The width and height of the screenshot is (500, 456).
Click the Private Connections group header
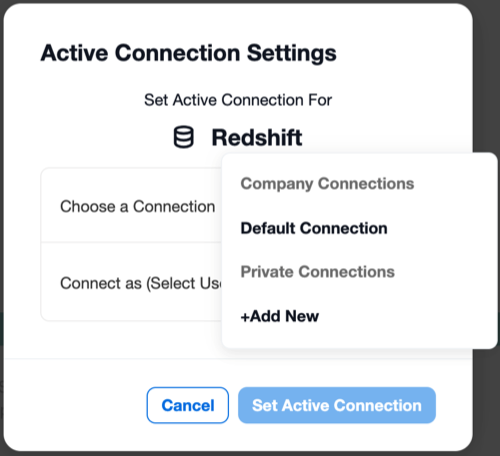pyautogui.click(x=318, y=272)
